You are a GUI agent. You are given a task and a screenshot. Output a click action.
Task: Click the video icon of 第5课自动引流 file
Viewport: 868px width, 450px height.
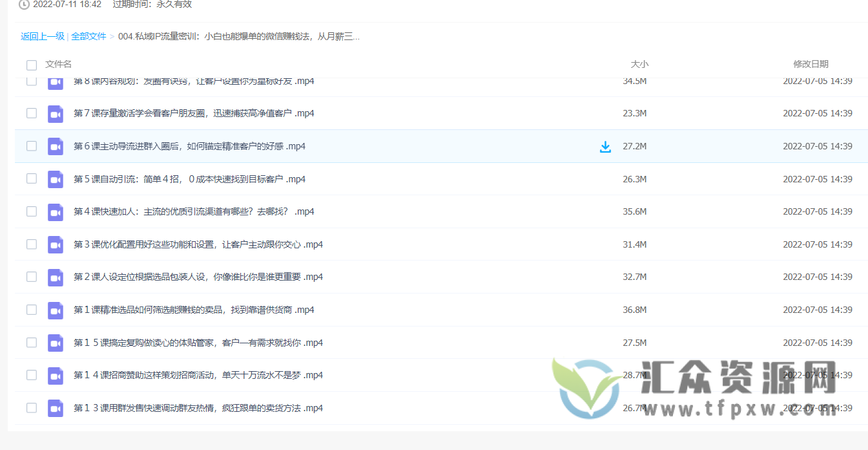click(55, 178)
